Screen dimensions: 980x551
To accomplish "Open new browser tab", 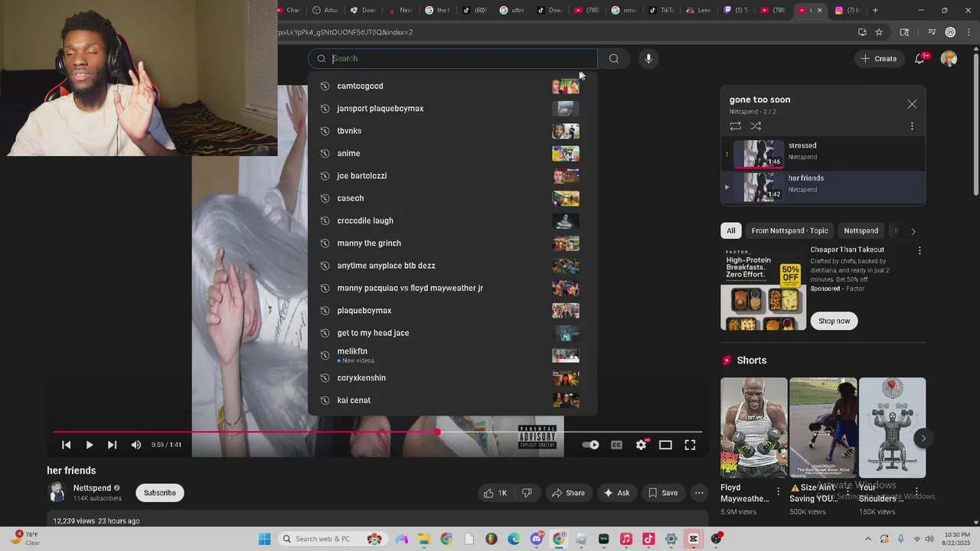I will [875, 10].
